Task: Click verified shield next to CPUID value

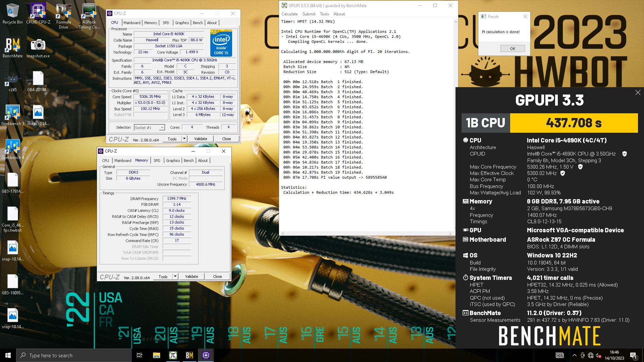Action: click(x=625, y=154)
